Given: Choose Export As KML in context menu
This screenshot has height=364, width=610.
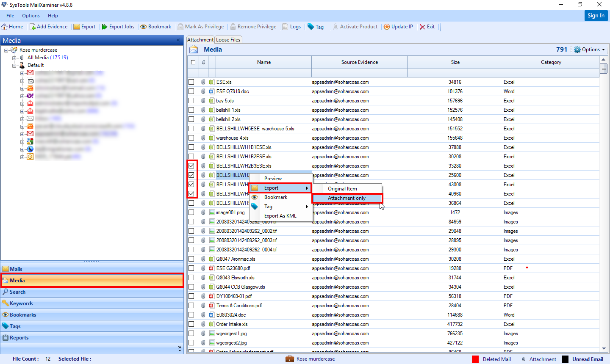Looking at the screenshot, I should (x=280, y=216).
